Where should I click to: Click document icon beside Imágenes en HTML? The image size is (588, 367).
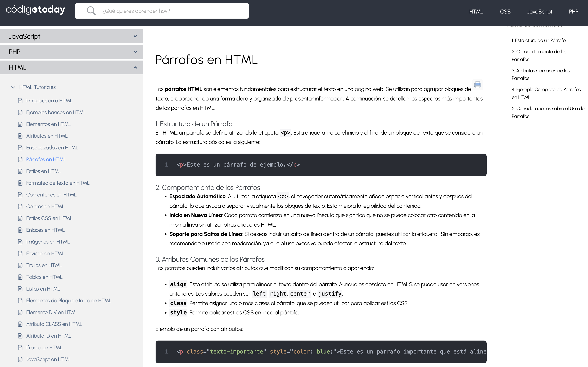[x=20, y=242]
